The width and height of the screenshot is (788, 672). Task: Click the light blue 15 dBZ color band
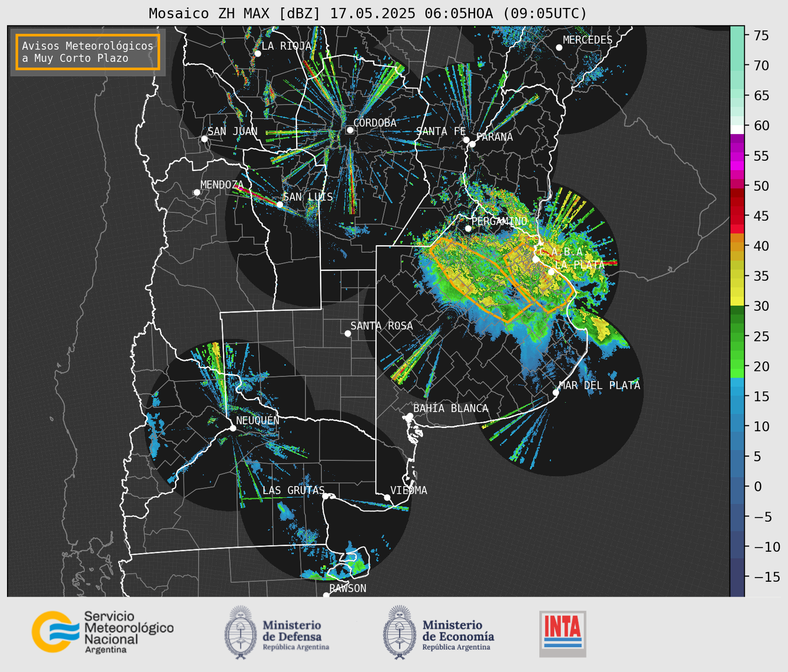[x=737, y=397]
